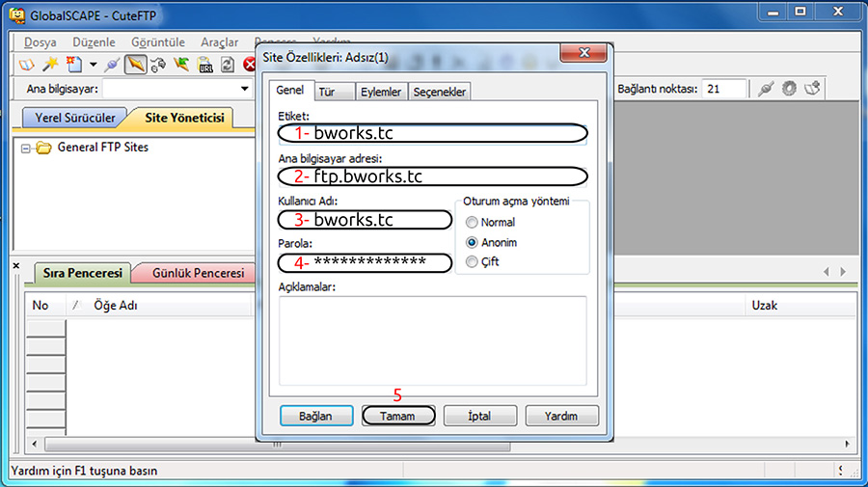This screenshot has width=868, height=487.
Task: Open the Görüntüle menu
Action: click(x=158, y=42)
